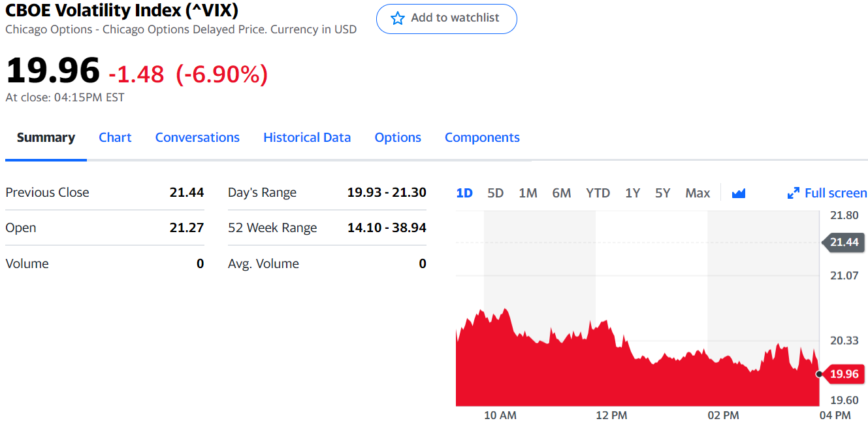Image resolution: width=868 pixels, height=425 pixels.
Task: Click the Day's Range value 19.93 - 21.30
Action: coord(387,192)
